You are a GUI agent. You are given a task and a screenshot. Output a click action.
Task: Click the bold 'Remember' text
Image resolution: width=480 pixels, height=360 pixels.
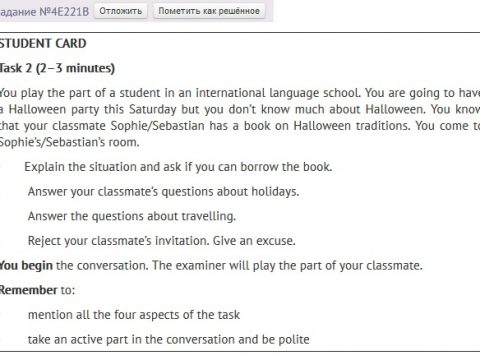pyautogui.click(x=28, y=290)
